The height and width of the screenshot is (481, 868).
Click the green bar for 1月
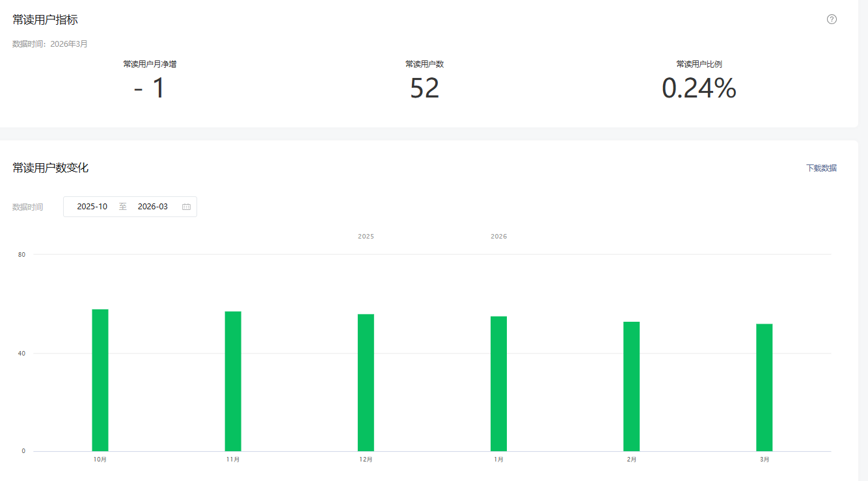[x=498, y=384]
